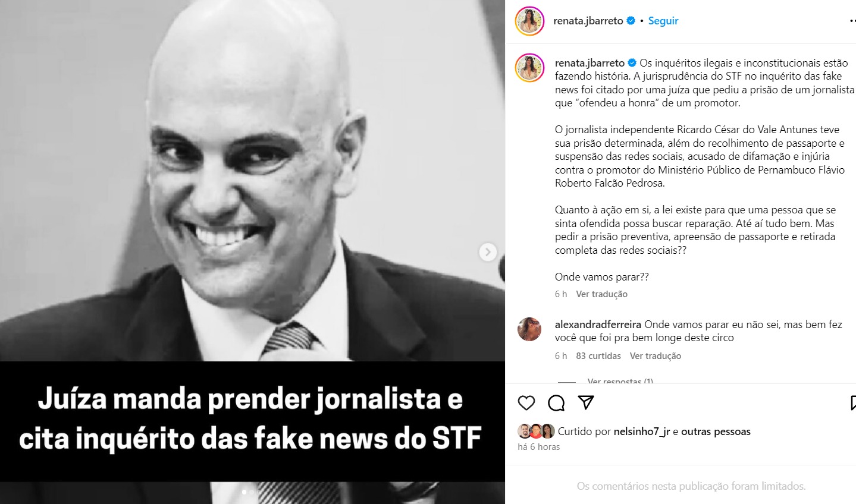Open nelsinho7_jr profile from likes
The image size is (856, 504).
(x=642, y=431)
